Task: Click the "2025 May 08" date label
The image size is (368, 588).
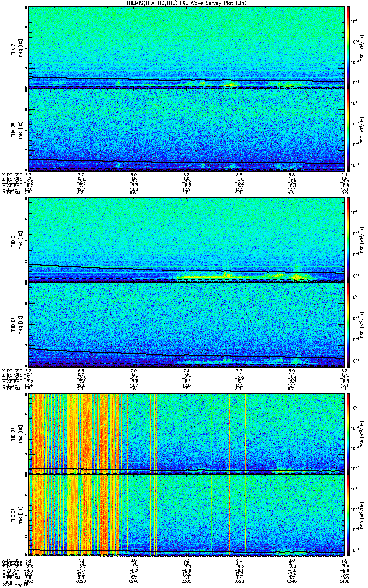Action: [15, 585]
